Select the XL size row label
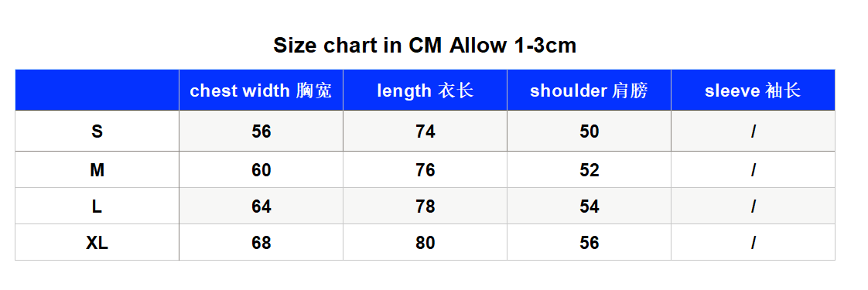The width and height of the screenshot is (868, 290). click(97, 242)
